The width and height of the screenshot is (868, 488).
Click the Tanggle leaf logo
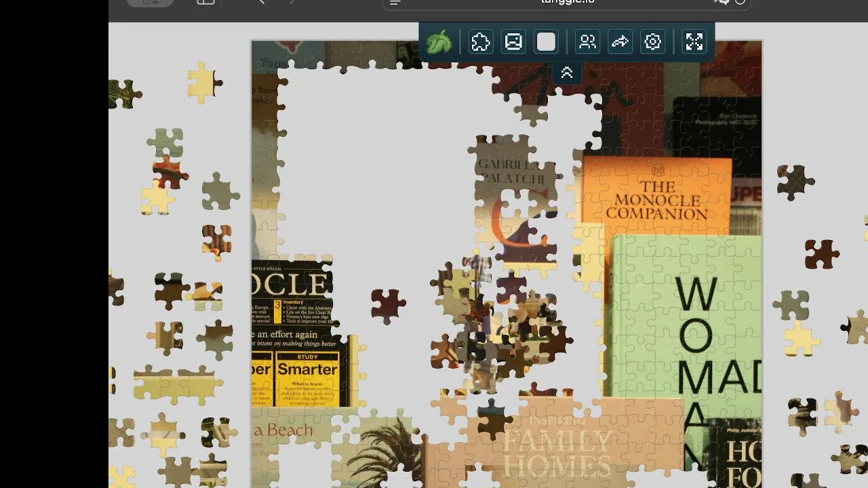point(439,42)
